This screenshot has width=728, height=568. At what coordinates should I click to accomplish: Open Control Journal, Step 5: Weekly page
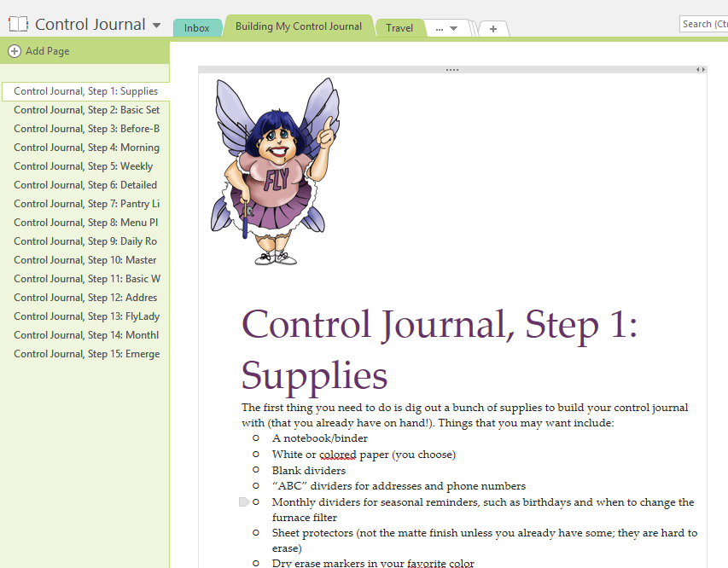pos(83,165)
